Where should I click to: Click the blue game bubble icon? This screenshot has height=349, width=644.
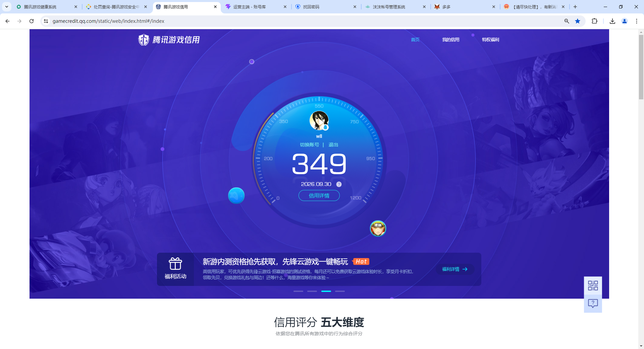pos(236,196)
